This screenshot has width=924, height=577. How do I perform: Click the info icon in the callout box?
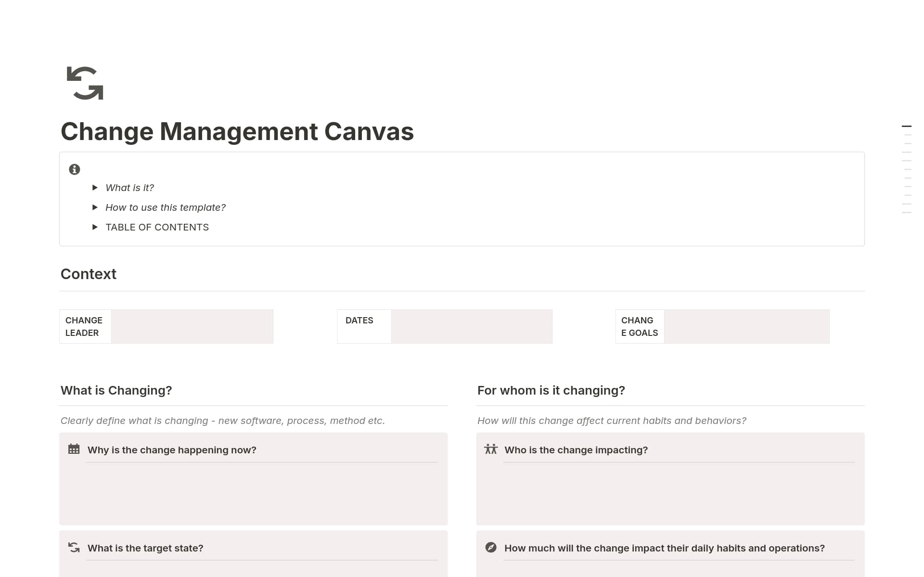pyautogui.click(x=74, y=169)
